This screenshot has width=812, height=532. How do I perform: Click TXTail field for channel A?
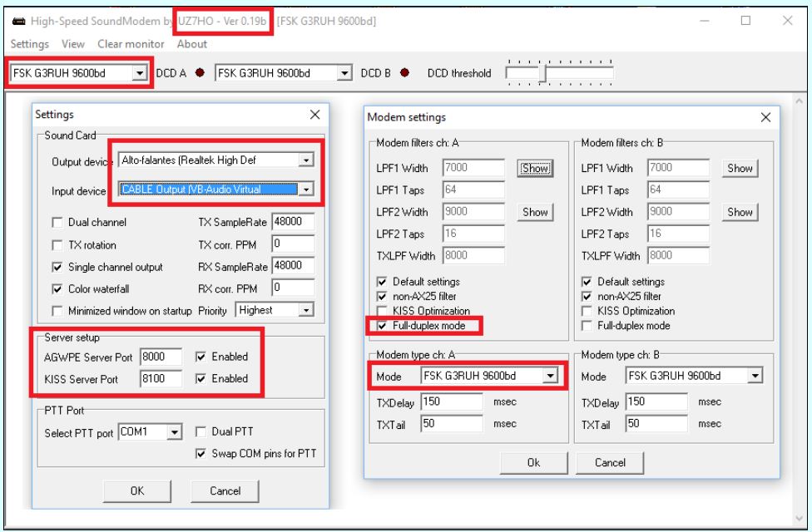[x=452, y=423]
